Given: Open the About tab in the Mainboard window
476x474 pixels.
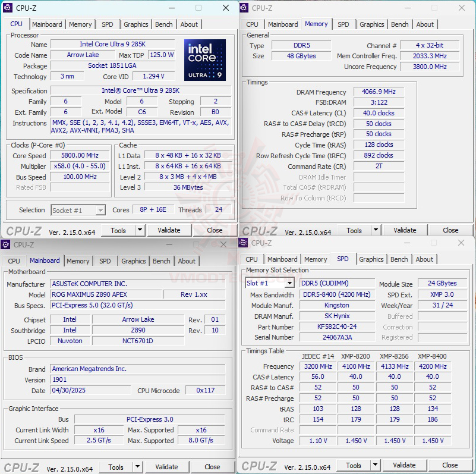Looking at the screenshot, I should (x=187, y=261).
